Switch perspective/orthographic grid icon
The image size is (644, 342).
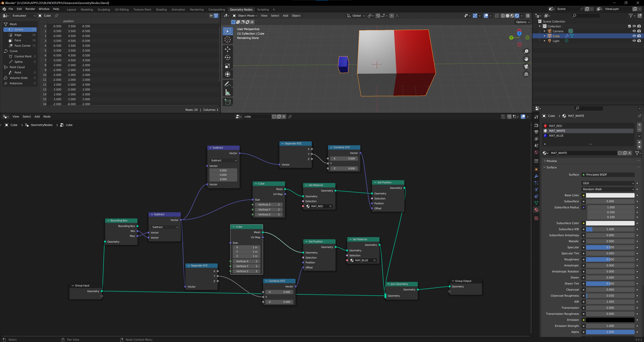[526, 74]
